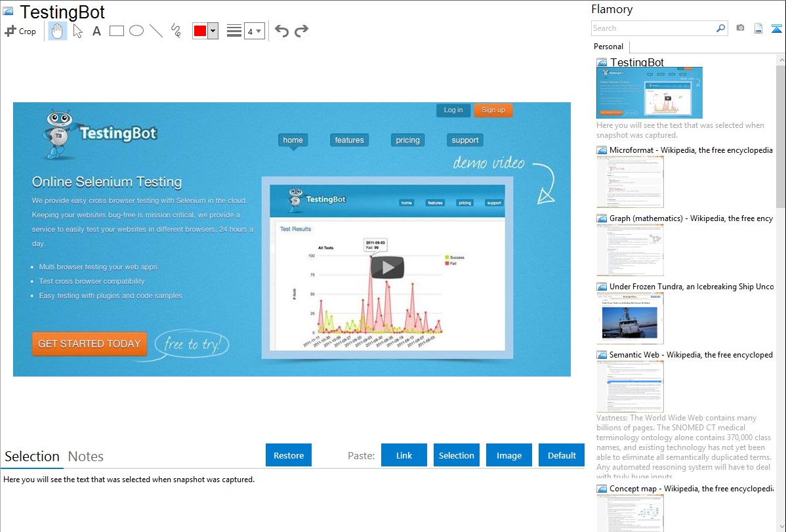Click the orange Sign up button

(493, 110)
